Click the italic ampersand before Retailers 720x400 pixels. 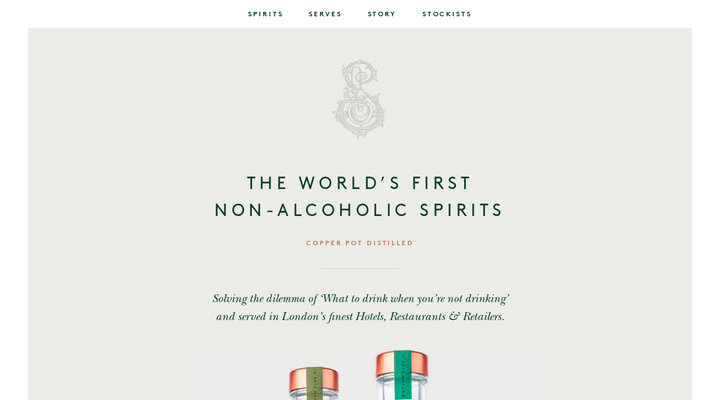coord(454,317)
